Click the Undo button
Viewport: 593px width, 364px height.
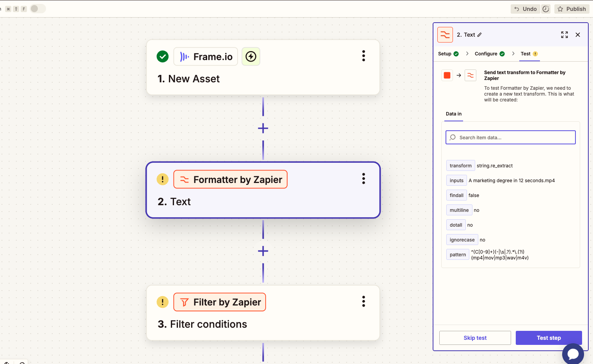click(x=526, y=9)
